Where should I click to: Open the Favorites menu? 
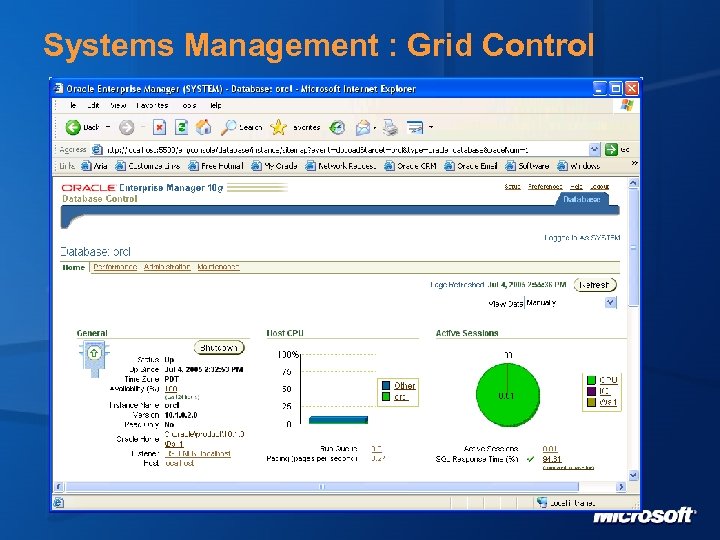152,106
